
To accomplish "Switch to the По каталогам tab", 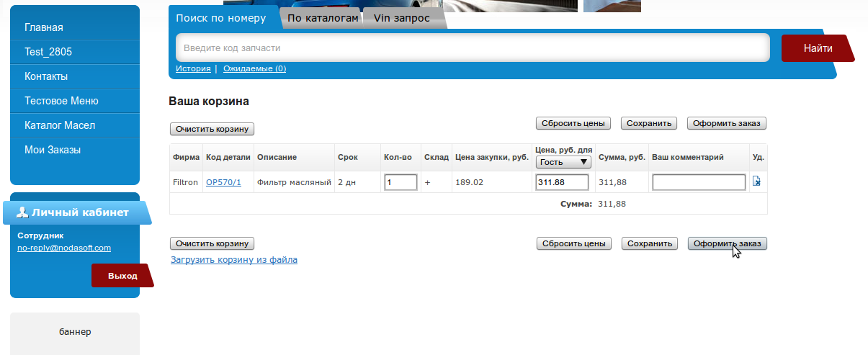I will [x=322, y=18].
